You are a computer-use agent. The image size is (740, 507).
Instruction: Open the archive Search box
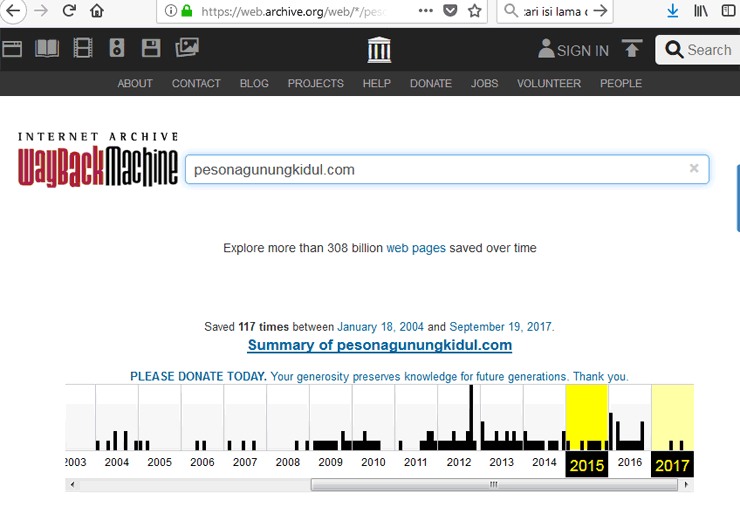pos(698,50)
